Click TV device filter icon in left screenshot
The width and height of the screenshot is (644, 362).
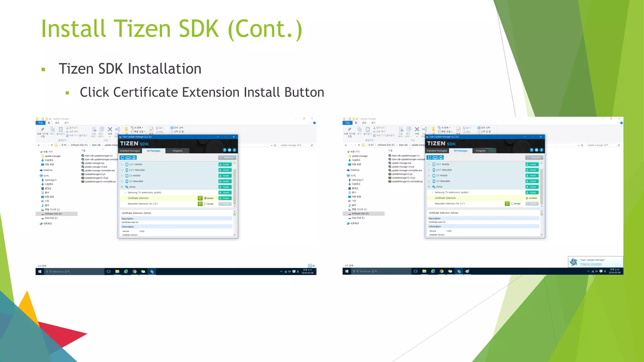(x=128, y=157)
